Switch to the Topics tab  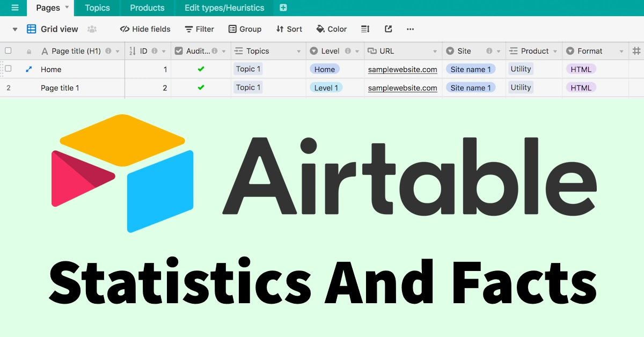(97, 8)
